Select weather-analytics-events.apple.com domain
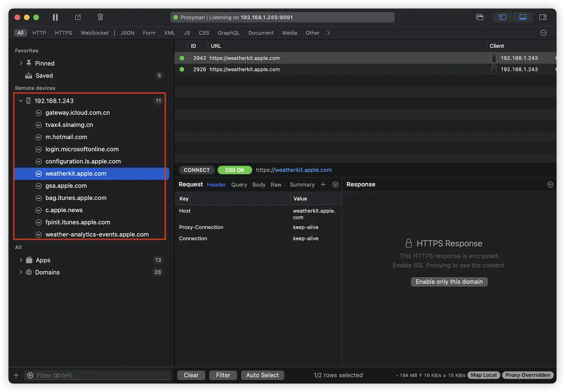565x392 pixels. click(x=97, y=234)
